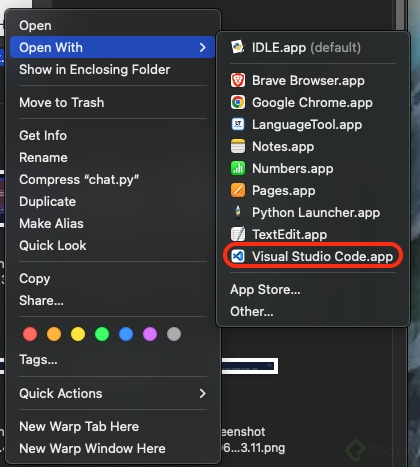Screen dimensions: 420x467
Task: Choose New Warp Tab Here
Action: pos(113,426)
